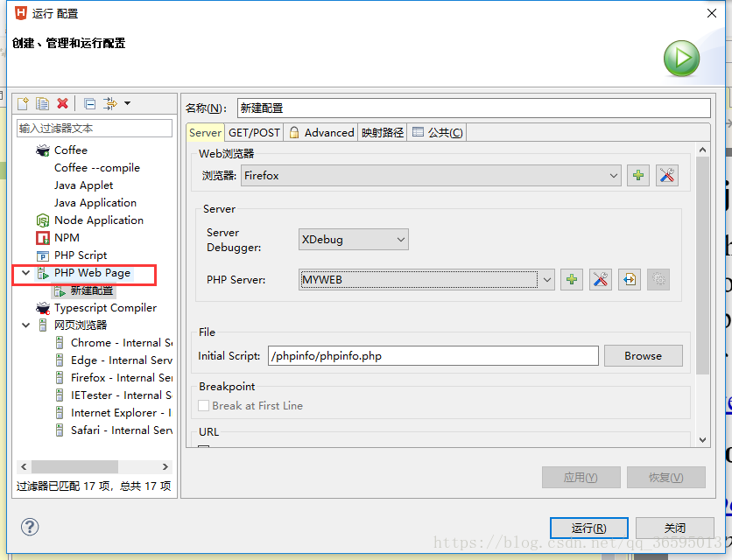Click right arrow of tree horizontal scrollbar
The width and height of the screenshot is (732, 560).
tap(165, 466)
